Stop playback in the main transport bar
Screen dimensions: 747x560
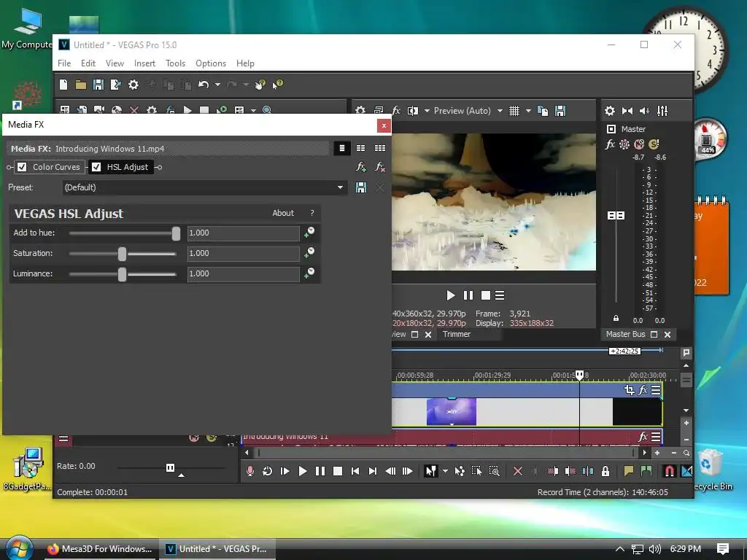point(338,471)
